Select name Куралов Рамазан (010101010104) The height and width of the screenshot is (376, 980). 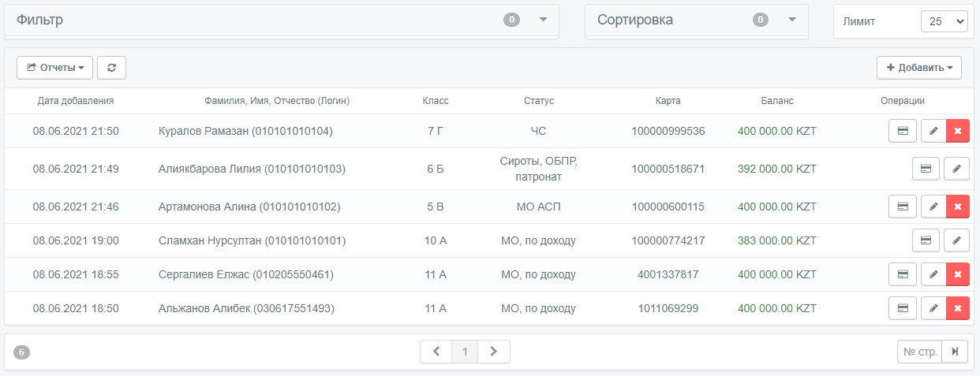pos(245,131)
